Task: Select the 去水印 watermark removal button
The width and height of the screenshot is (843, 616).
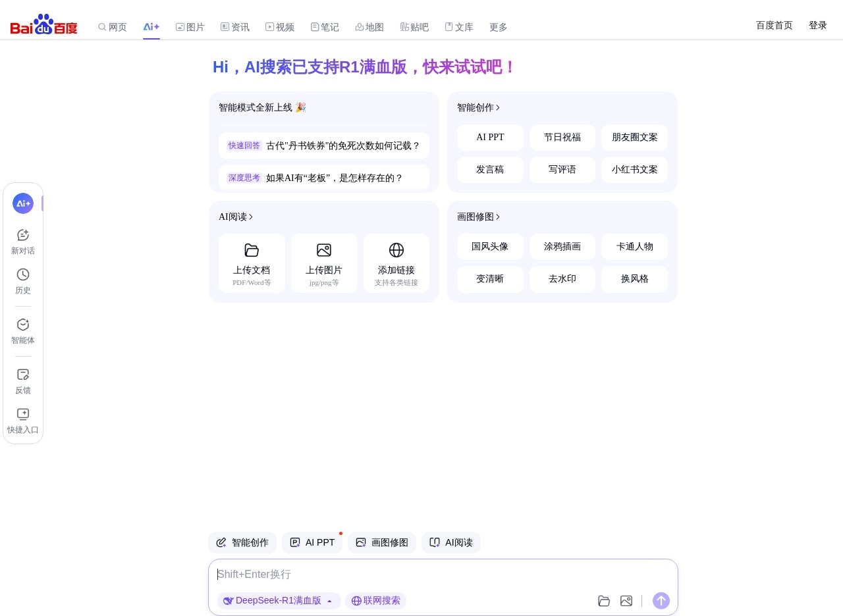Action: point(562,278)
